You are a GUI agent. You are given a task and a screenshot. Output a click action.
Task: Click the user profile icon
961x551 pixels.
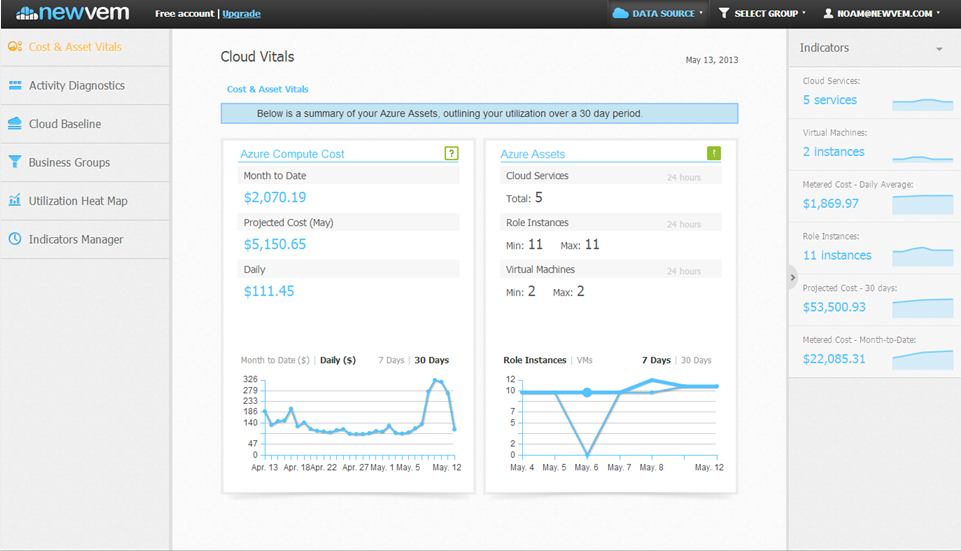coord(828,13)
